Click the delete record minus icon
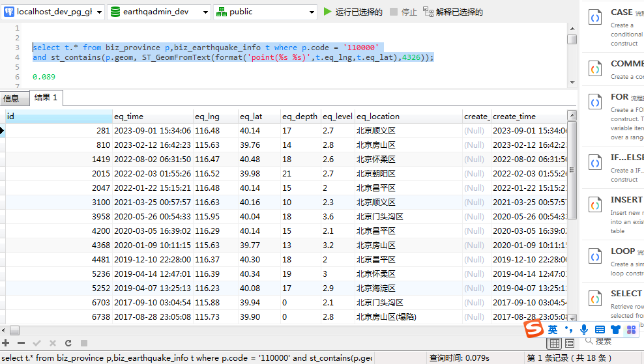This screenshot has height=364, width=644. tap(22, 343)
